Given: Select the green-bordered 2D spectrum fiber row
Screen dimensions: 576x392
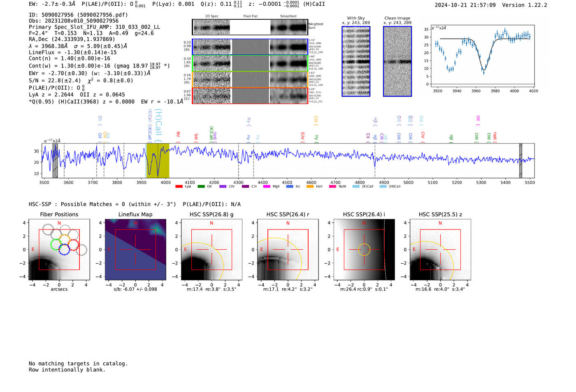Looking at the screenshot, I should [x=250, y=63].
